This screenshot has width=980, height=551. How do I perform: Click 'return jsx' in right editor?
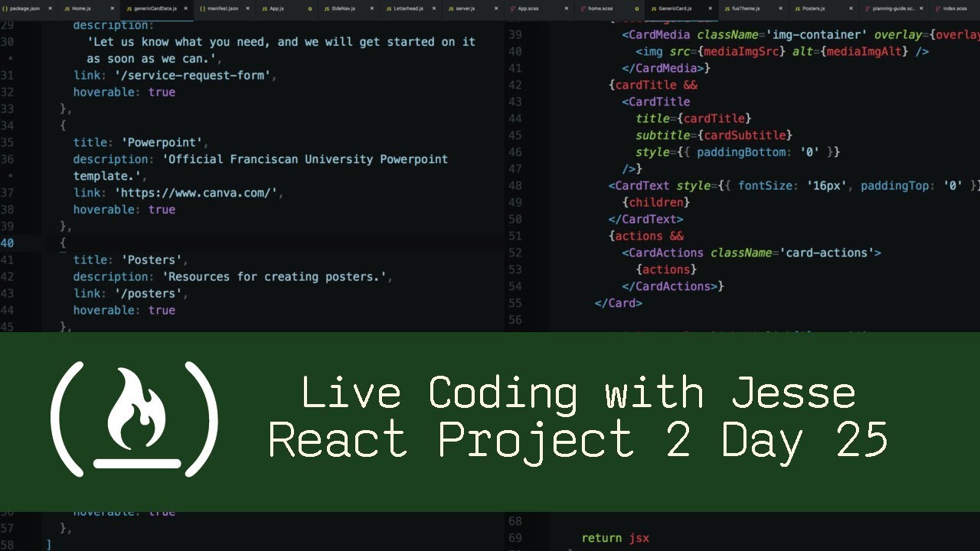click(616, 538)
